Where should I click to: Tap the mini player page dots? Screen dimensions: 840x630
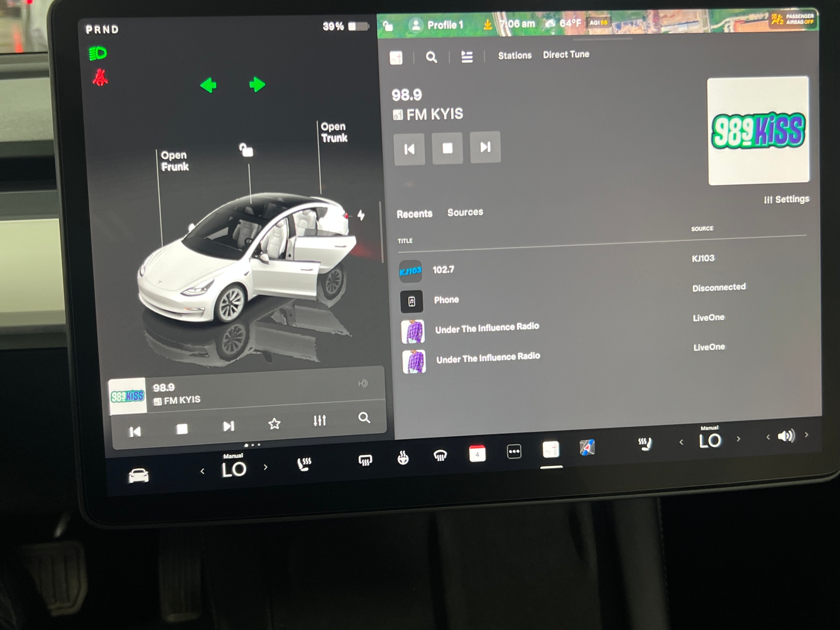pos(253,445)
